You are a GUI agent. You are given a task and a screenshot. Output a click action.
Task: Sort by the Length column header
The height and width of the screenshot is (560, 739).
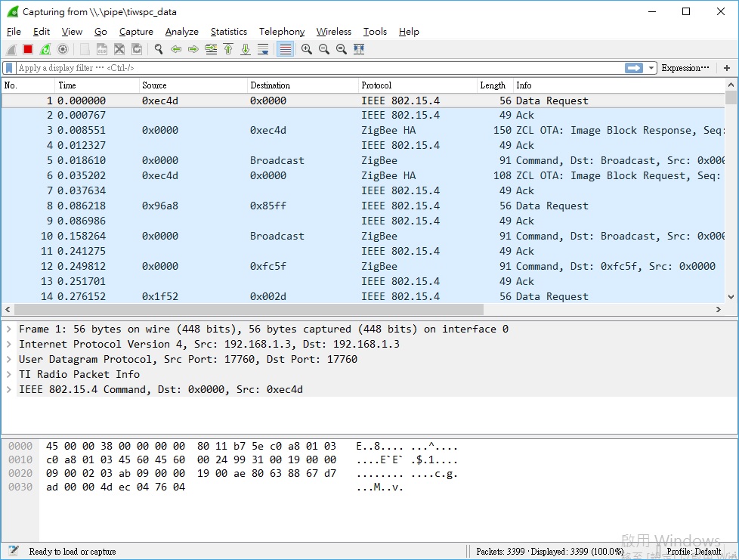(x=495, y=85)
